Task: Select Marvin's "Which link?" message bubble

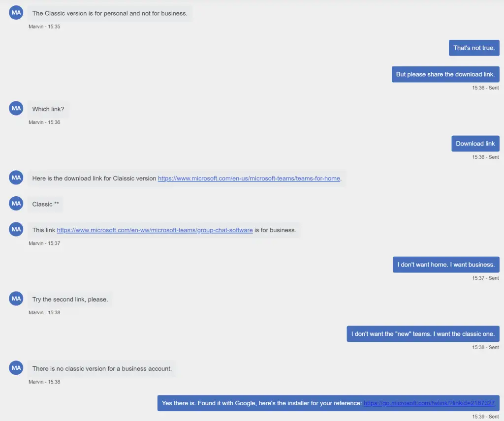Action: 48,109
